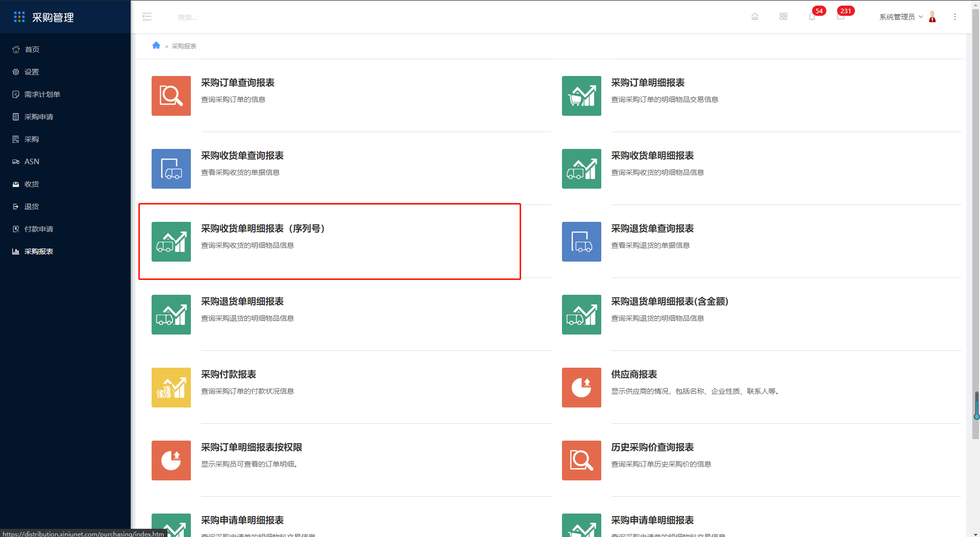Open messages icon with 231 badge
Screen dimensions: 980x537
[x=841, y=17]
